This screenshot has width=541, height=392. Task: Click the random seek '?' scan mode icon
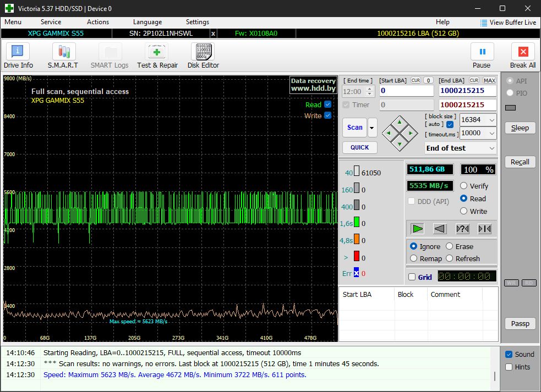(462, 229)
